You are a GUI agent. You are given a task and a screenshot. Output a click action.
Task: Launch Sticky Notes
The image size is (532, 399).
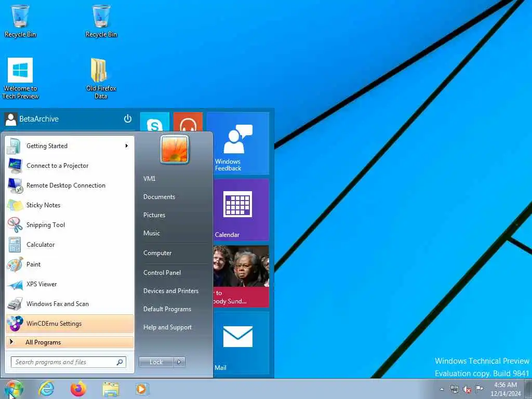(x=70, y=205)
